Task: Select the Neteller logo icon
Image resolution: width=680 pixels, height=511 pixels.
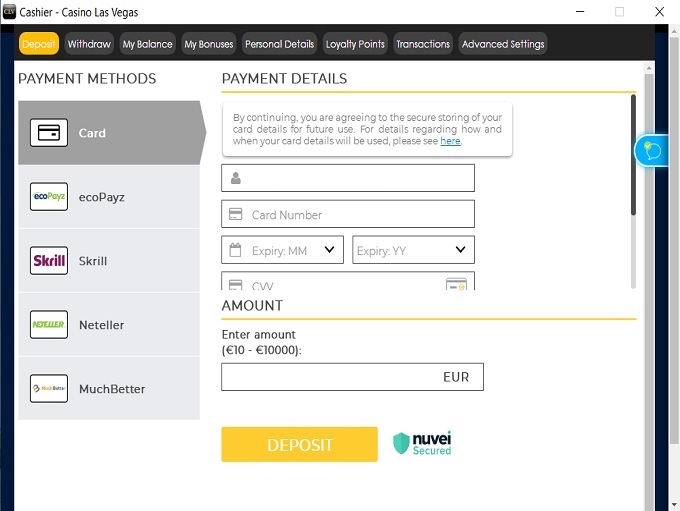Action: 49,325
